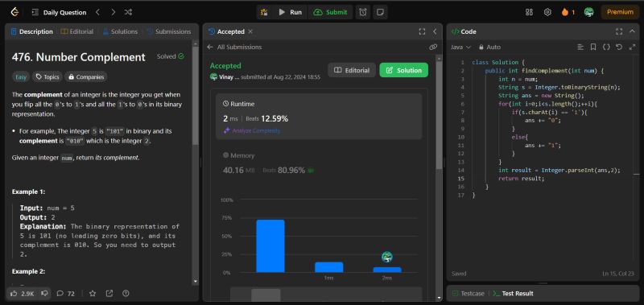Go to next question arrow
This screenshot has width=644, height=305.
coord(113,12)
